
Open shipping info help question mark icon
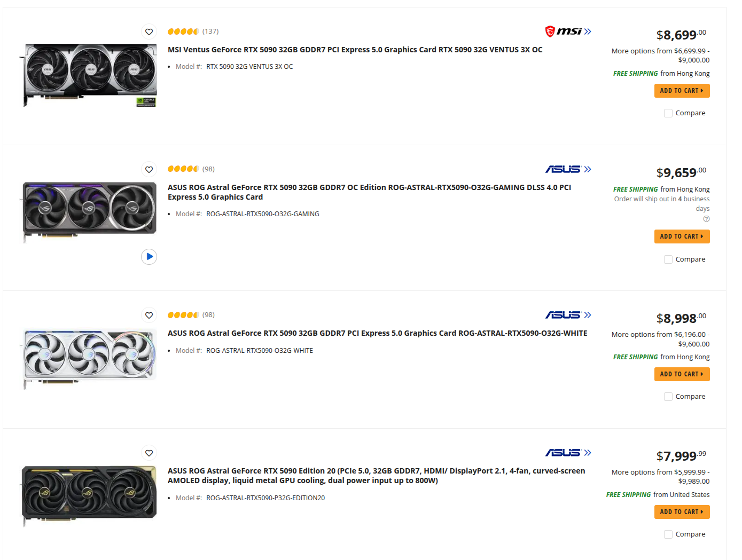706,219
